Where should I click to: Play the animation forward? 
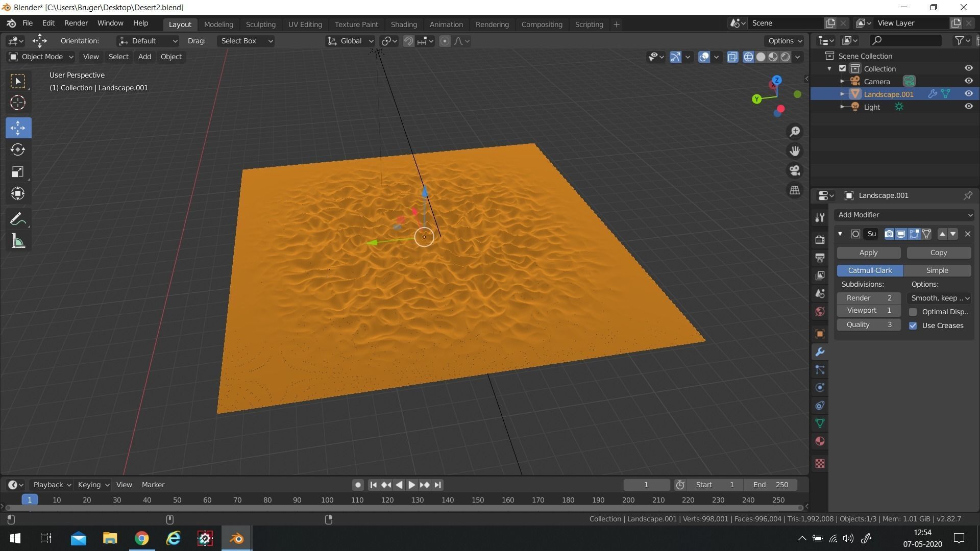coord(412,485)
